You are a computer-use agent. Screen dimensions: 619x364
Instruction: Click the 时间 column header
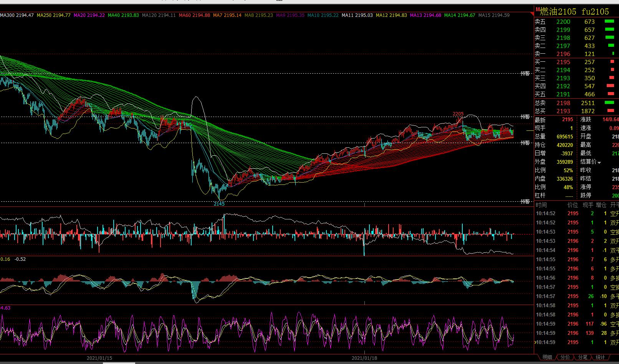[541, 205]
